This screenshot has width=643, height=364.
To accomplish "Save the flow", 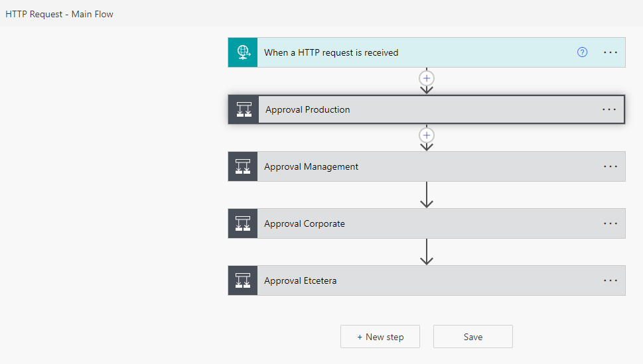I will 473,337.
